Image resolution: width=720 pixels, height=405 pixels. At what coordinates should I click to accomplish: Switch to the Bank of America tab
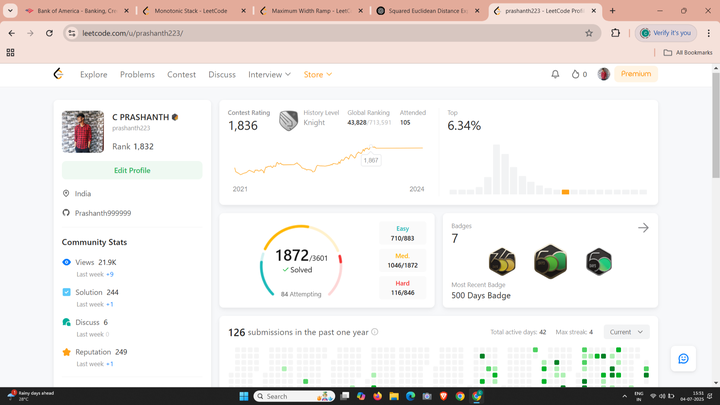pyautogui.click(x=77, y=11)
